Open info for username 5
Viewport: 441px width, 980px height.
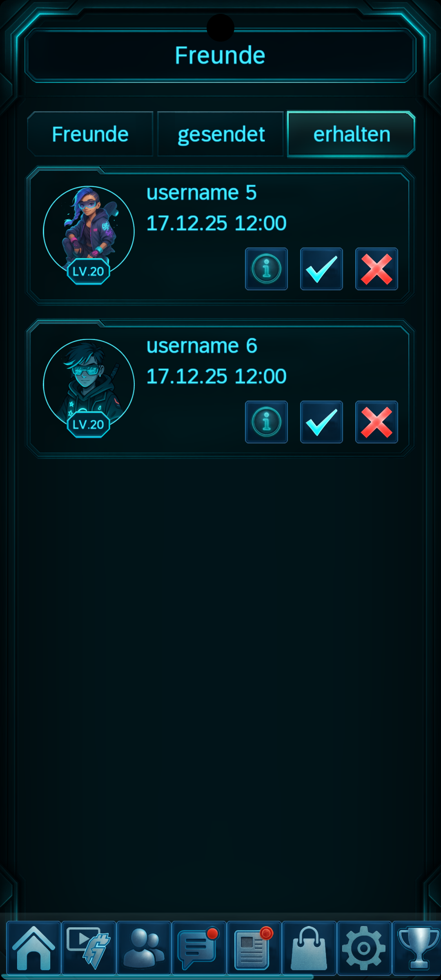[x=266, y=269]
